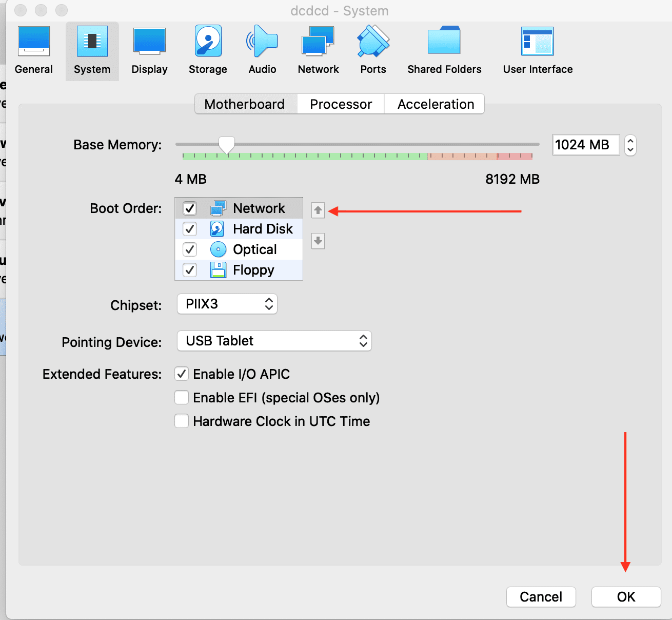Open User Interface settings
Image resolution: width=672 pixels, height=620 pixels.
coord(538,51)
